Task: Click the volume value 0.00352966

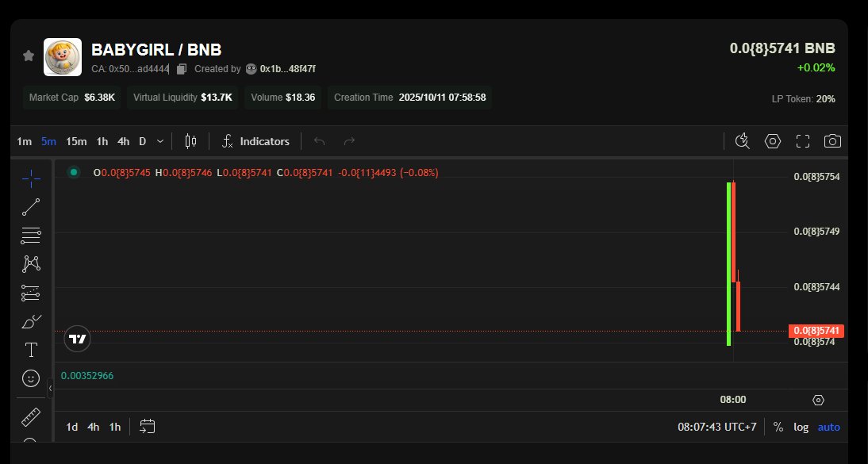Action: point(87,376)
